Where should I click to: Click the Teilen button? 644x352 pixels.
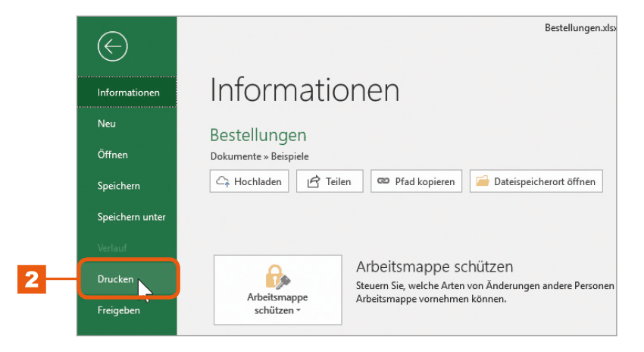click(x=330, y=181)
